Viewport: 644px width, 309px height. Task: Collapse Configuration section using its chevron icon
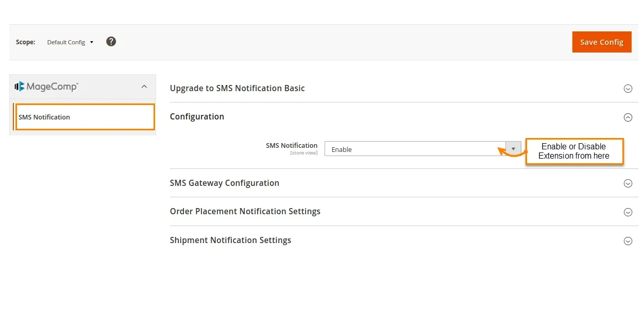(628, 117)
